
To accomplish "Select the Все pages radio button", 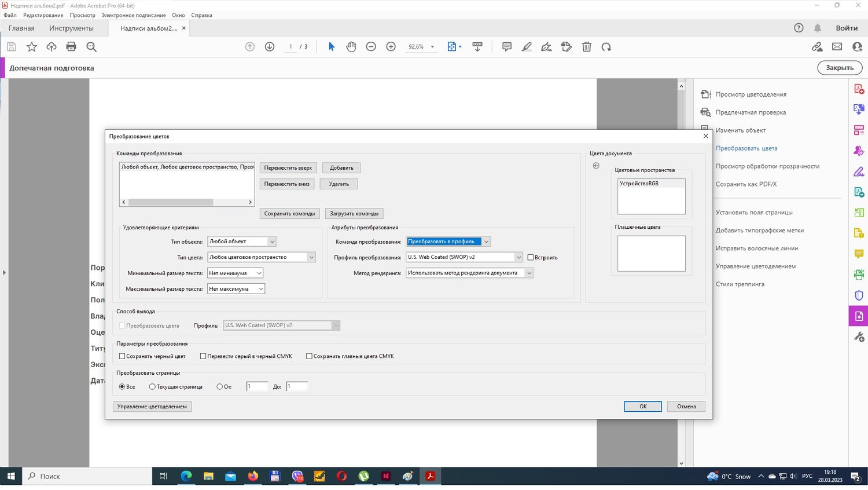I will tap(122, 386).
